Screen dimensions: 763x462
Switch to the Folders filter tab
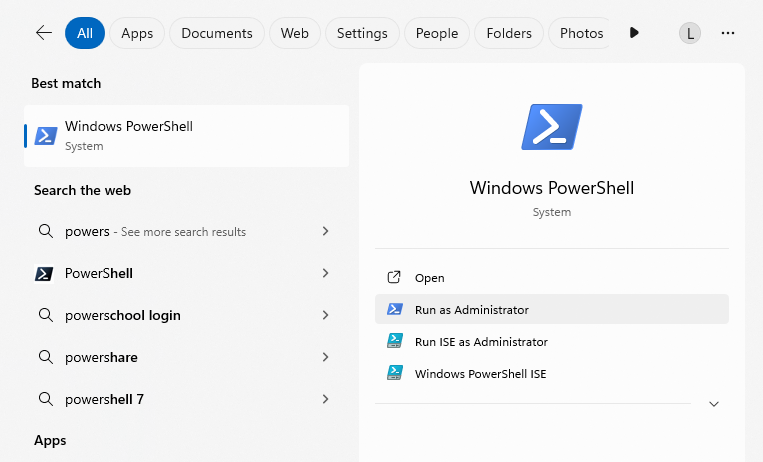pyautogui.click(x=509, y=33)
